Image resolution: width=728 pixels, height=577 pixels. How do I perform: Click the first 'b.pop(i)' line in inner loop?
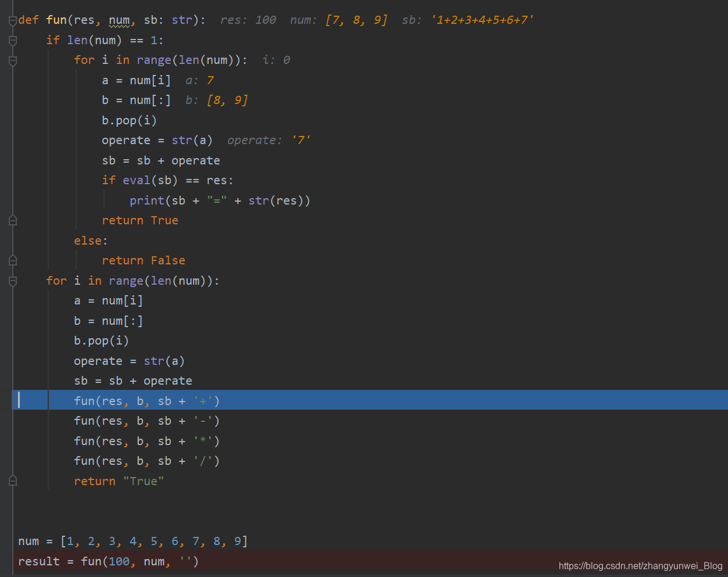[129, 120]
